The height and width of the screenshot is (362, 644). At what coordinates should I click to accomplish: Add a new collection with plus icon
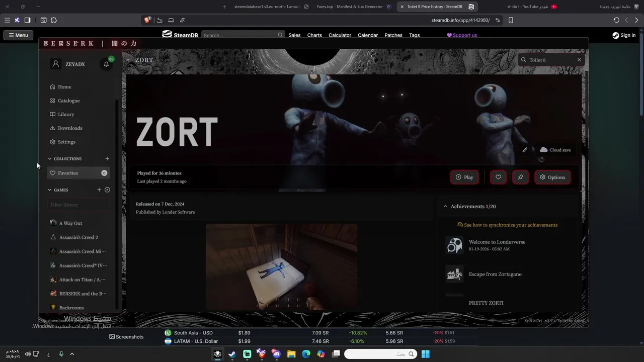pyautogui.click(x=107, y=159)
